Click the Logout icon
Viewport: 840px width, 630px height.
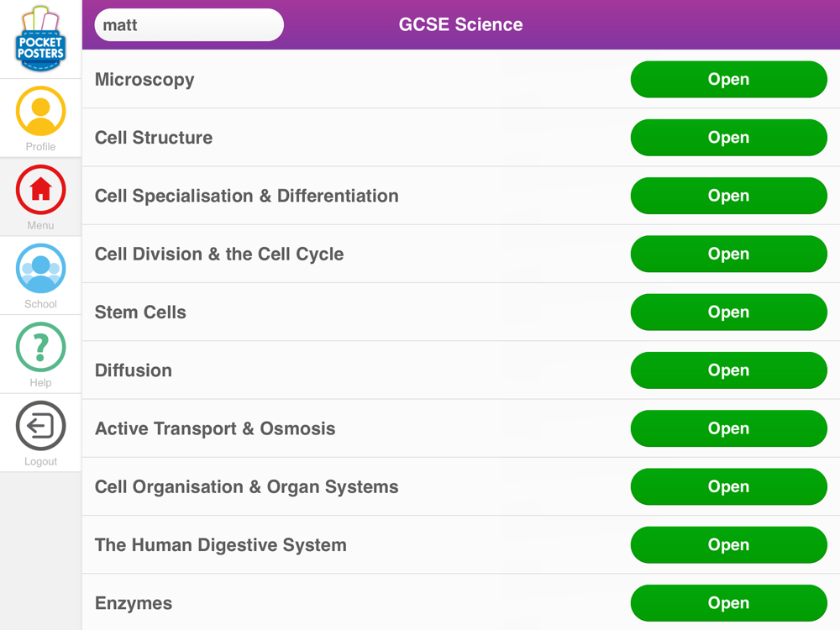[x=40, y=426]
